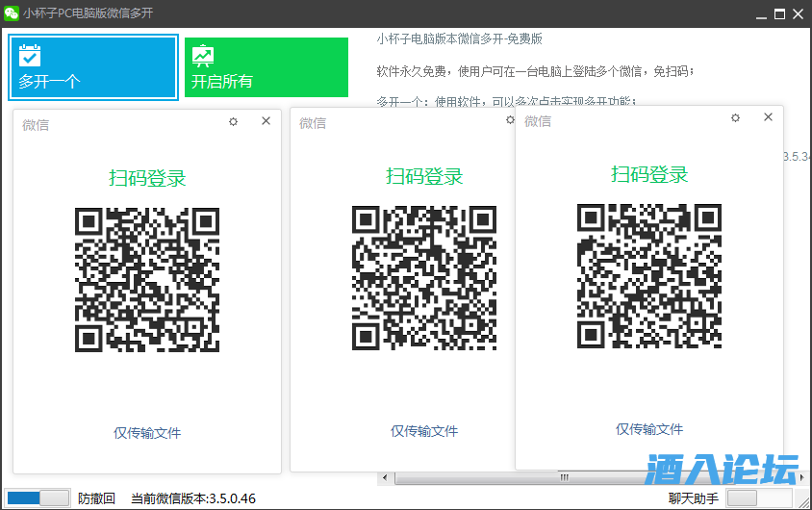Close the rightmost WeChat login window

click(768, 117)
